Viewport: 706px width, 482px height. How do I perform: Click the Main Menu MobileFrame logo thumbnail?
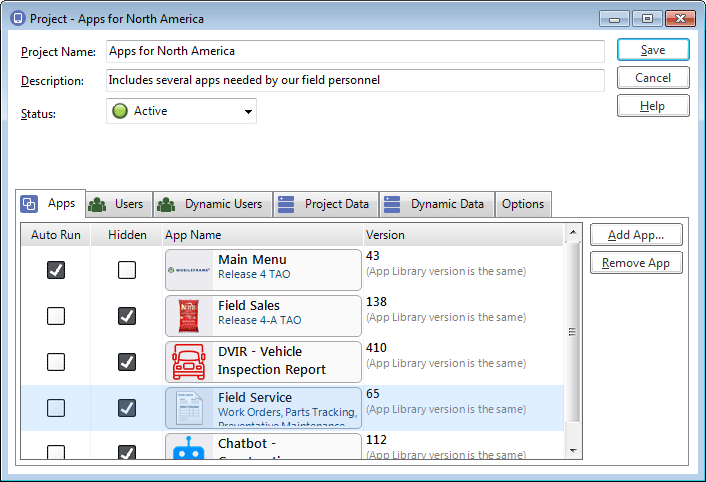pos(189,270)
